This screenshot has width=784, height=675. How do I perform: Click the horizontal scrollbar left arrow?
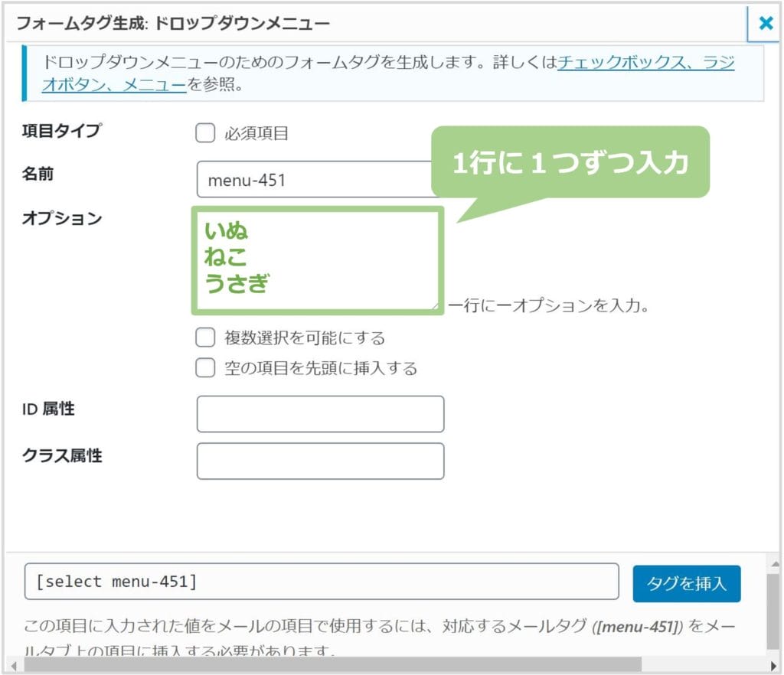click(14, 666)
